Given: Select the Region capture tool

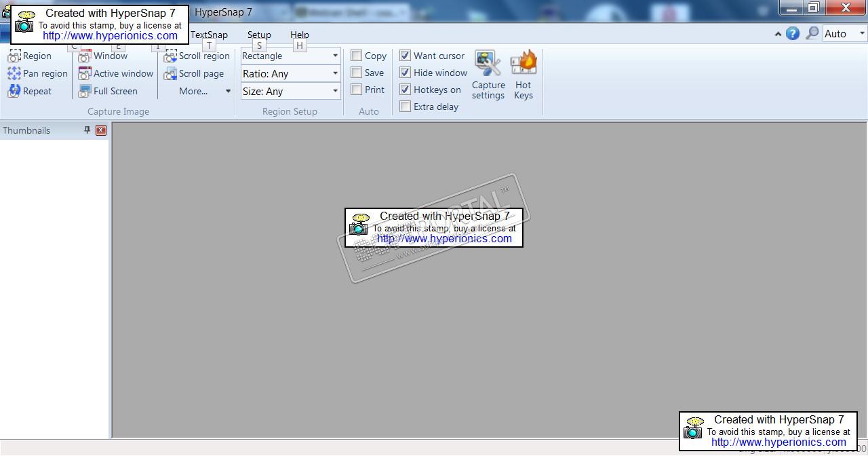Looking at the screenshot, I should pos(29,56).
